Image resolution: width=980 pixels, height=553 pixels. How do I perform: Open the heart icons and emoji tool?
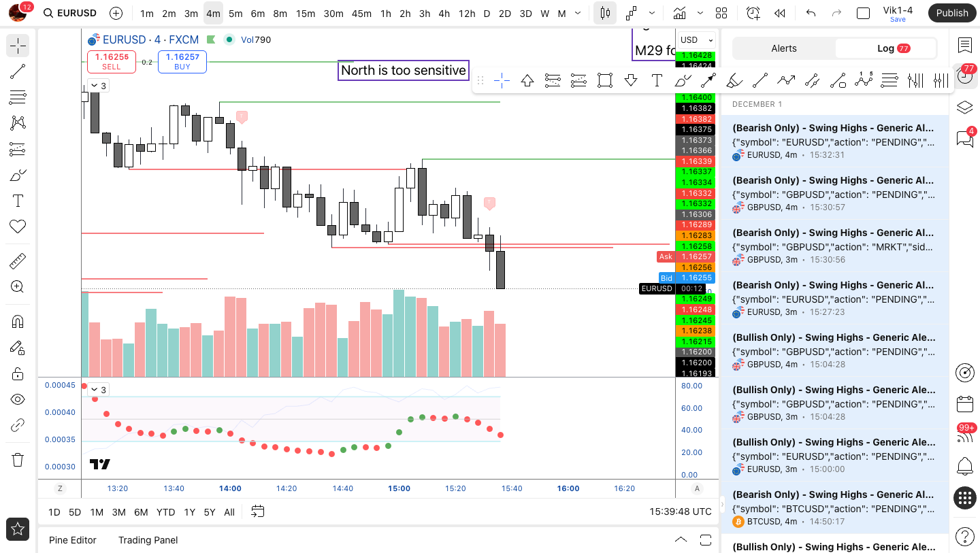coord(18,227)
